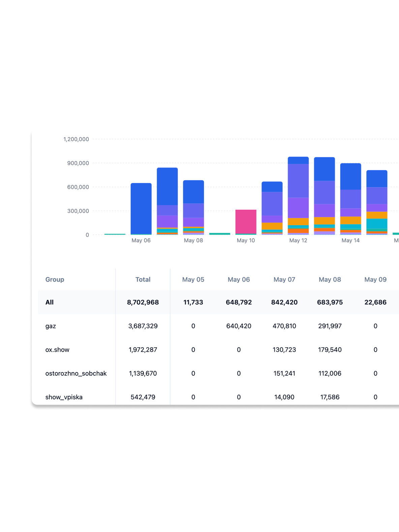Screen dimensions: 399x532
Task: Click show_vpiska total 542,479
Action: point(143,397)
